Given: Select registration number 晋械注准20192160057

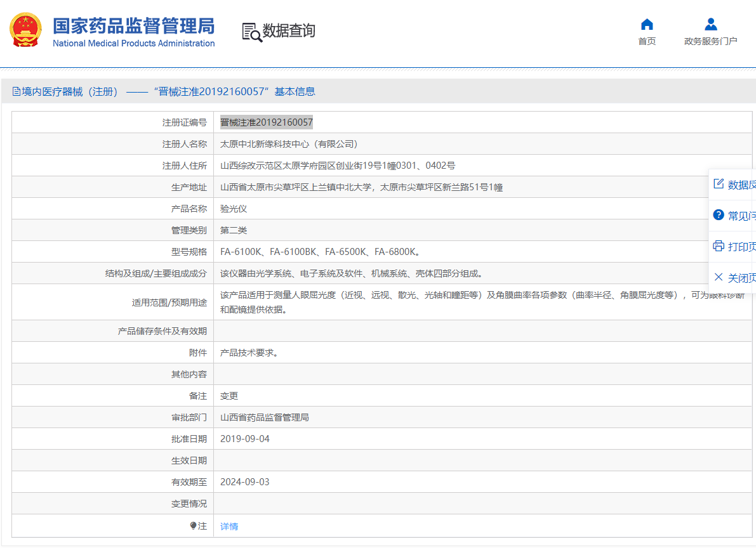Looking at the screenshot, I should coord(267,122).
